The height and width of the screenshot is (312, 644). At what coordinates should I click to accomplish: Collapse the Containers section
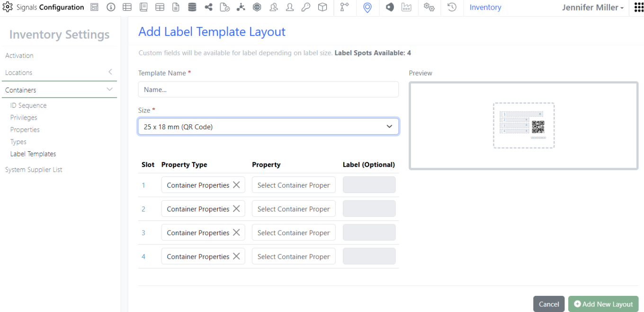(x=110, y=90)
